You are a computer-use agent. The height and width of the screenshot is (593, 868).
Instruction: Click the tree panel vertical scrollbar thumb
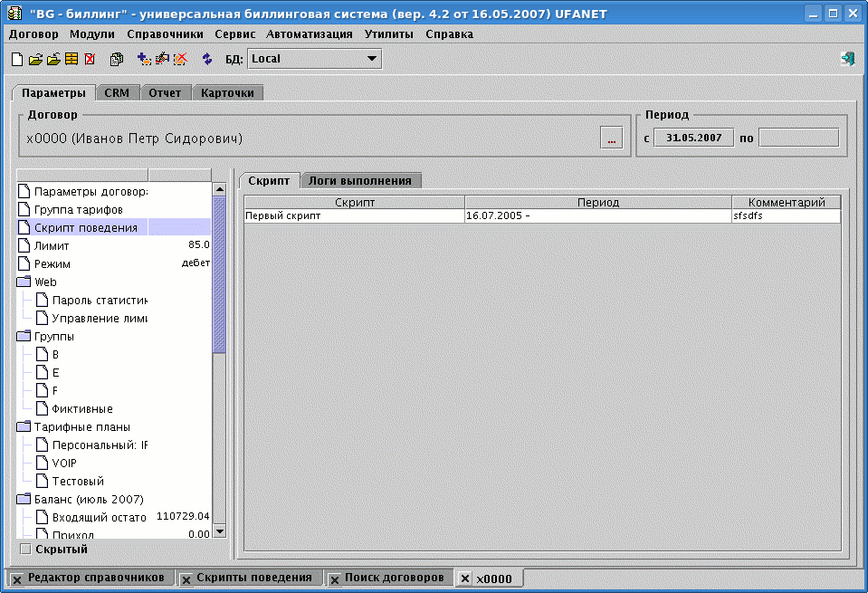click(x=218, y=272)
